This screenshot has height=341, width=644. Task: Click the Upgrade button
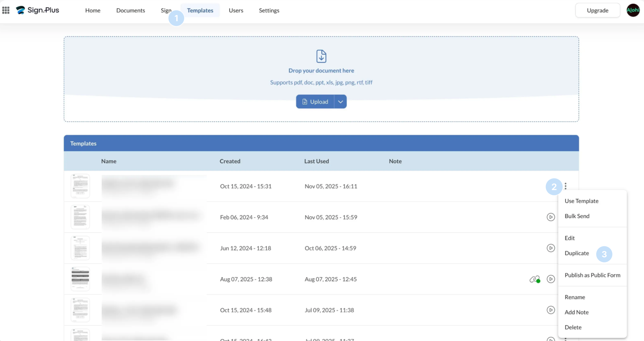tap(597, 10)
